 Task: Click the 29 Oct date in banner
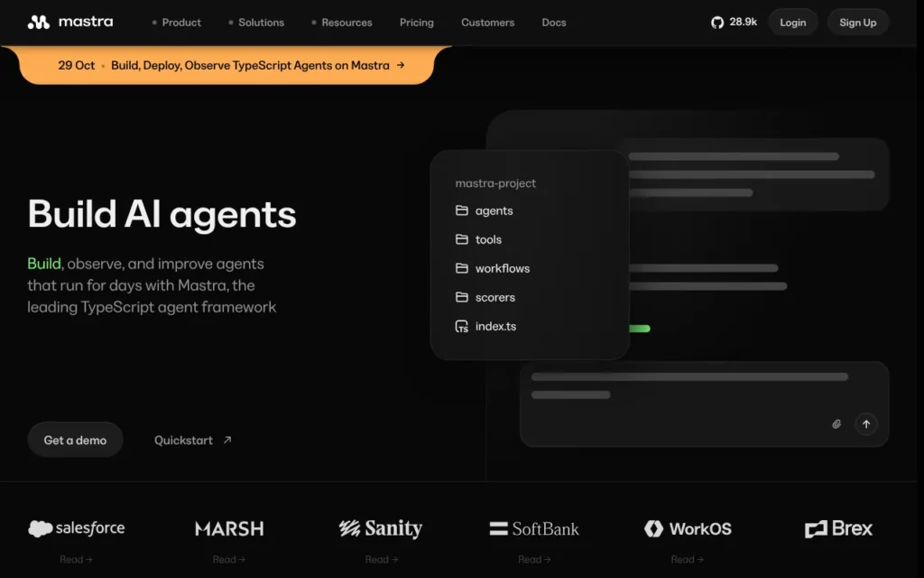coord(76,65)
